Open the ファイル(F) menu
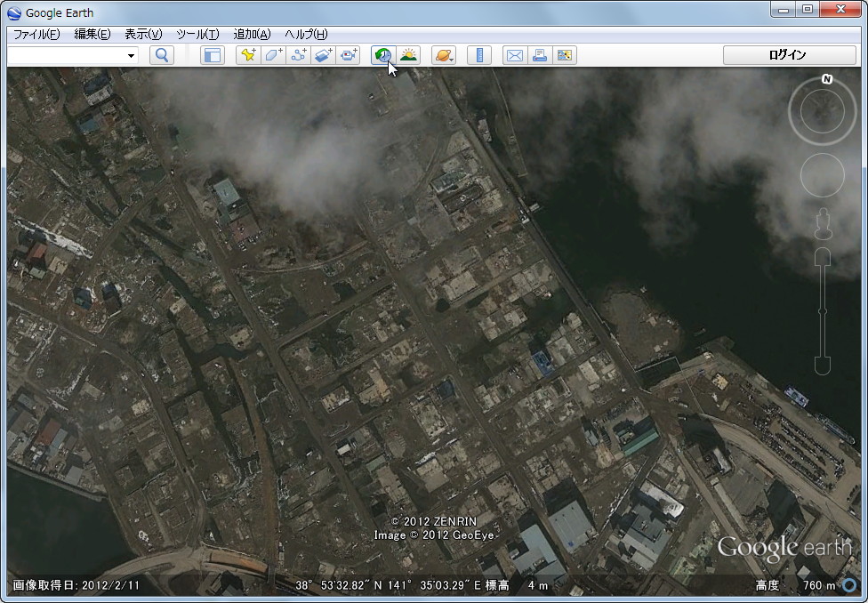 (36, 35)
